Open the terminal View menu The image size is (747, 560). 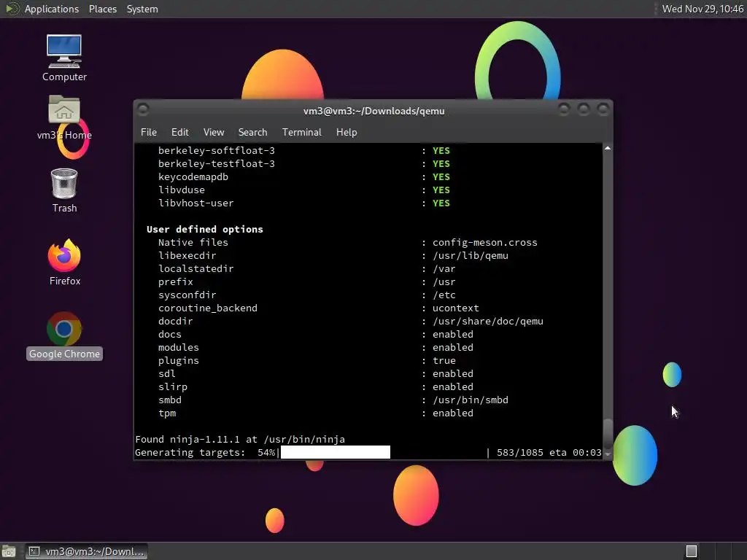coord(214,133)
